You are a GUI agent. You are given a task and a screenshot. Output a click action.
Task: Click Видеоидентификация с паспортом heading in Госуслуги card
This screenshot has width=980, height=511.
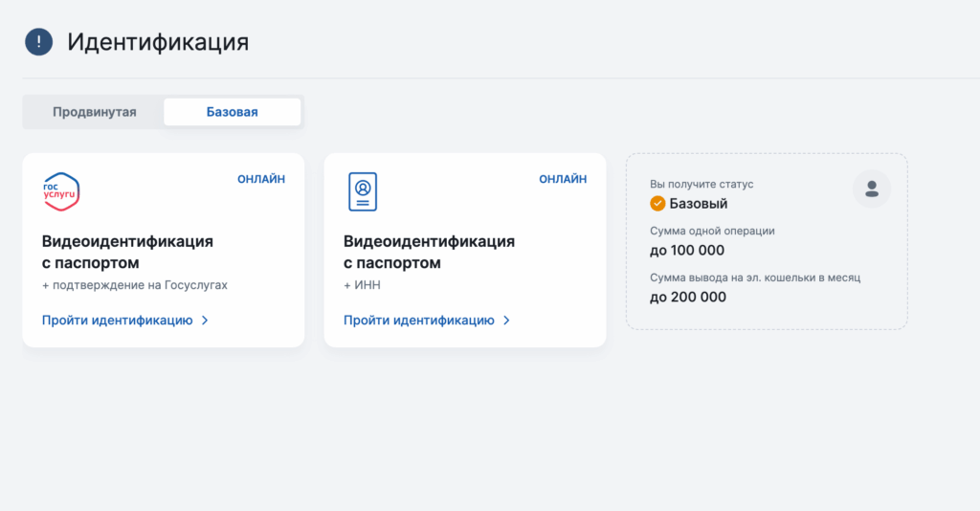pyautogui.click(x=127, y=252)
